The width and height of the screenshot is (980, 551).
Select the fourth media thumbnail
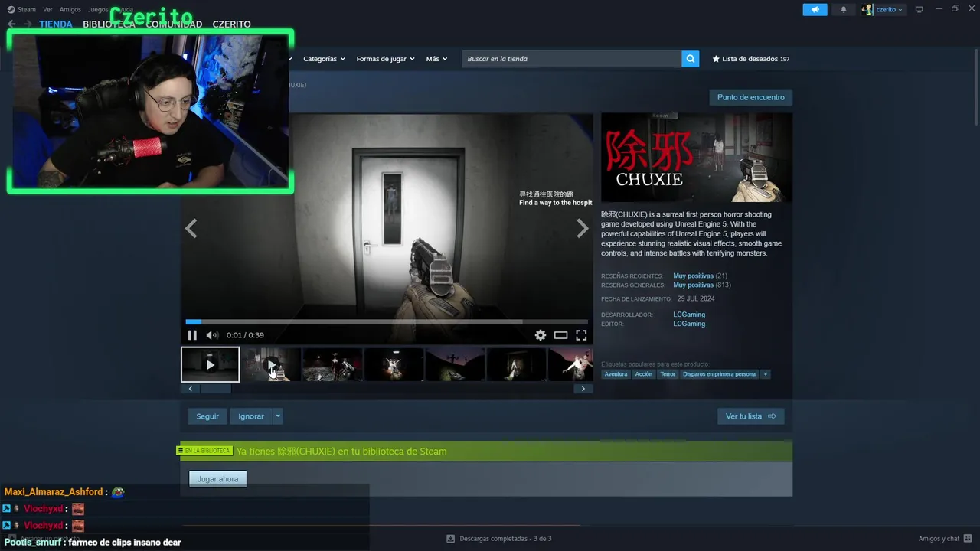tap(394, 364)
